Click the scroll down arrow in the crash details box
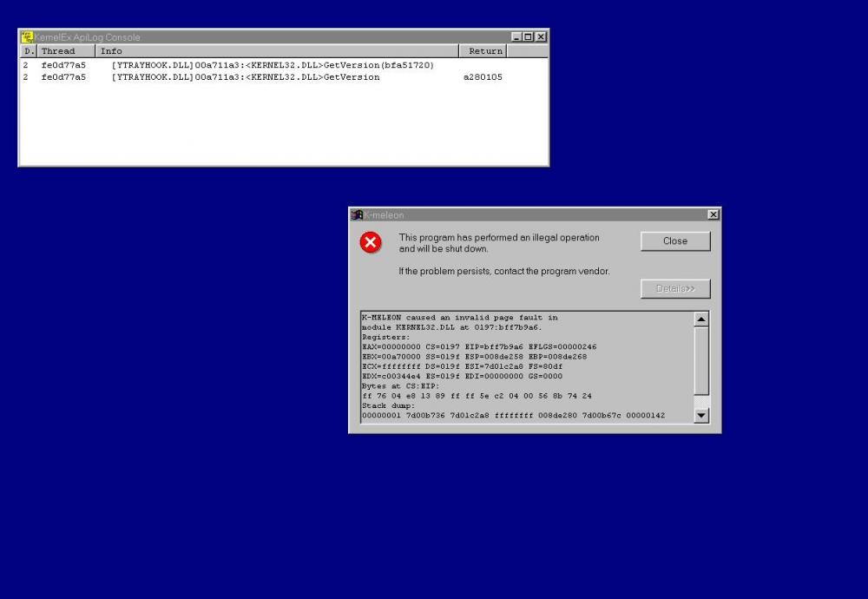 point(700,415)
